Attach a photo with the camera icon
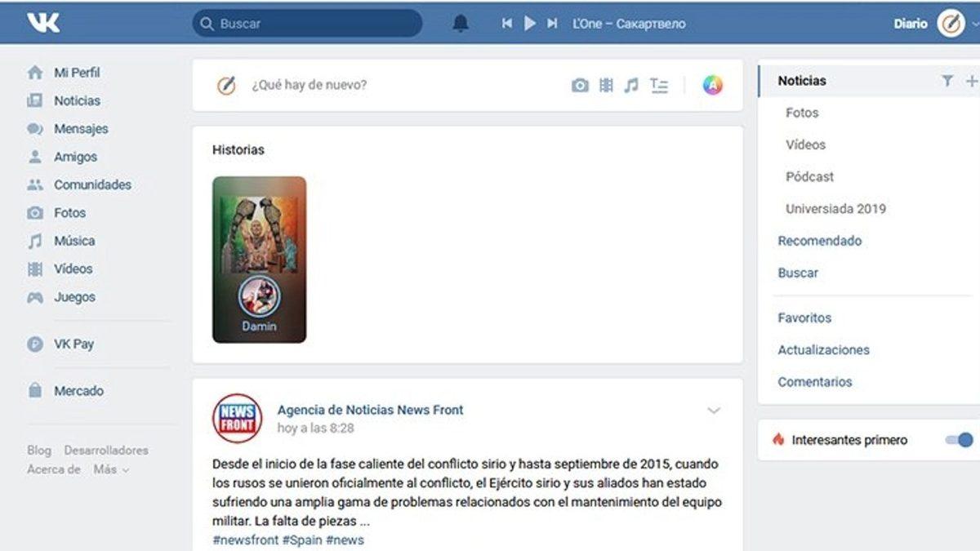The height and width of the screenshot is (551, 980). tap(580, 84)
